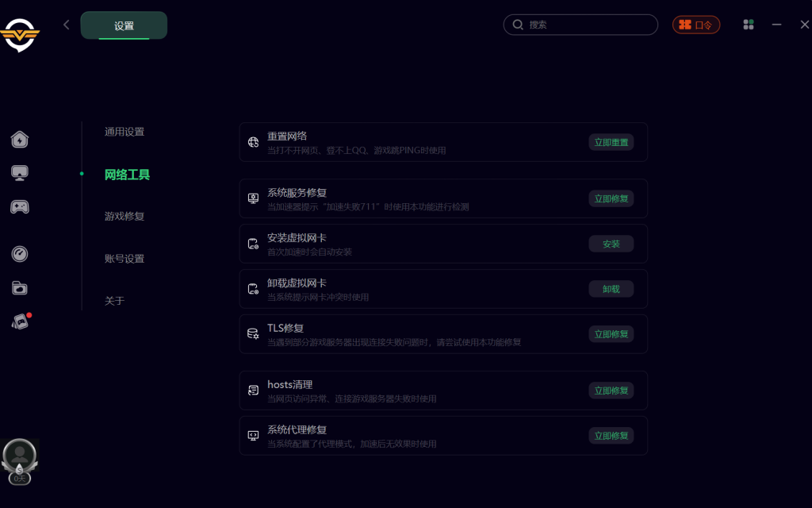812x508 pixels.
Task: Select 游戏修复 in settings menu
Action: tap(124, 216)
